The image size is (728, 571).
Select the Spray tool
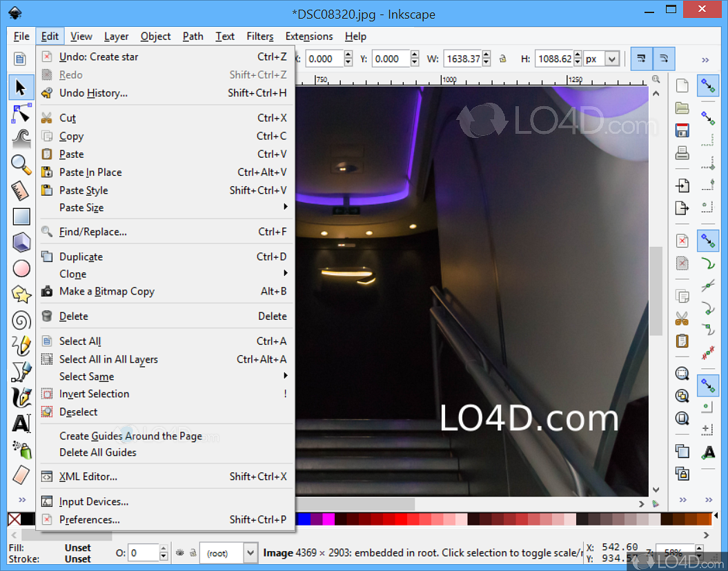tap(21, 449)
